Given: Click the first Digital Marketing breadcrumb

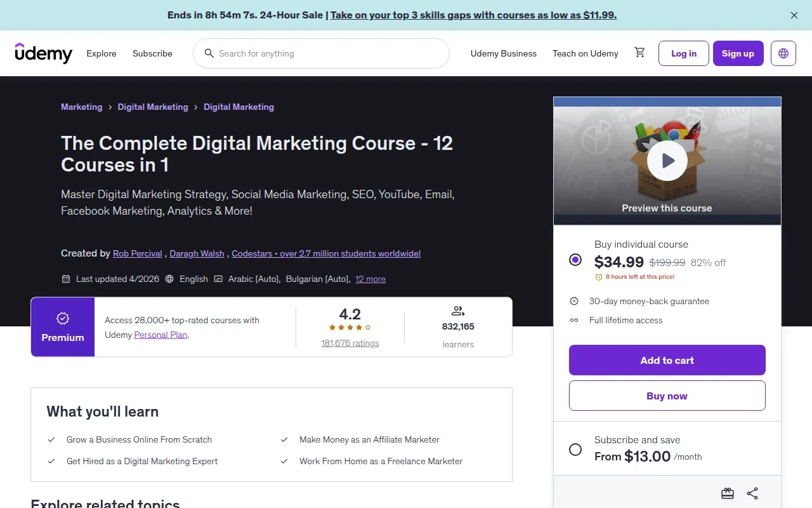Looking at the screenshot, I should coord(153,107).
